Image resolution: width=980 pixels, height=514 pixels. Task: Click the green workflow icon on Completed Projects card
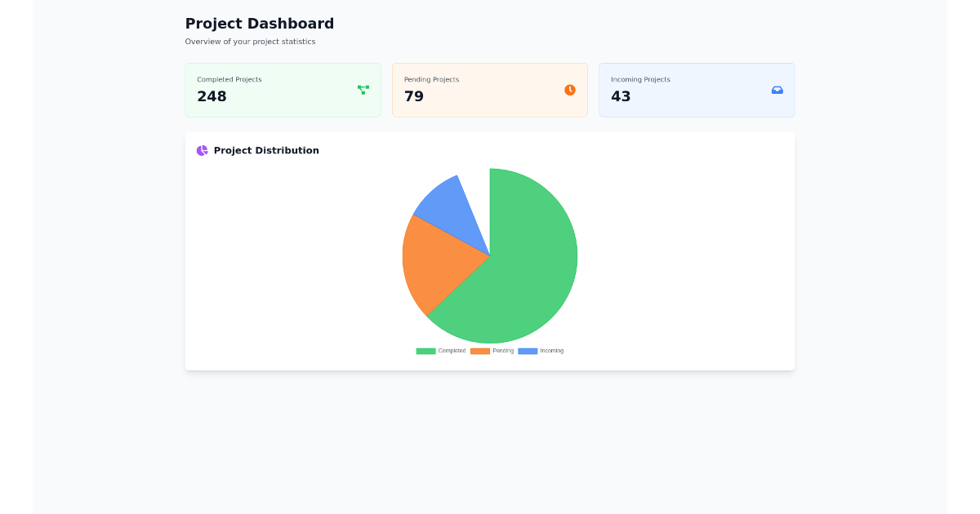click(x=362, y=90)
